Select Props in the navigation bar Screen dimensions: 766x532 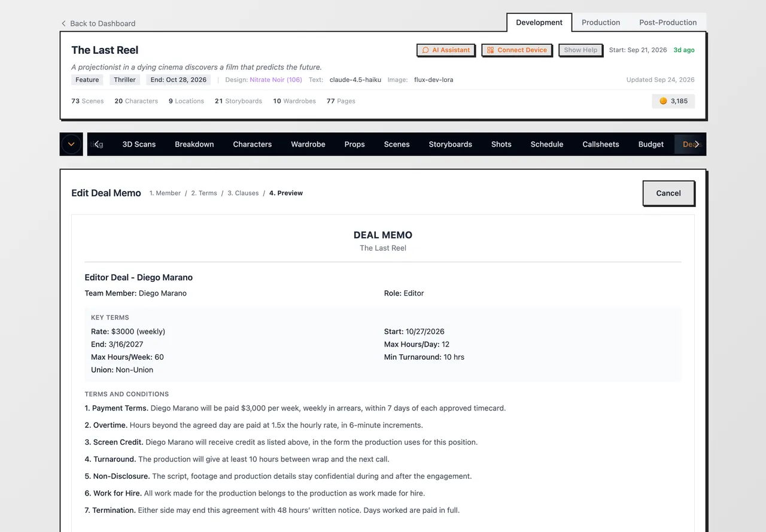coord(355,144)
